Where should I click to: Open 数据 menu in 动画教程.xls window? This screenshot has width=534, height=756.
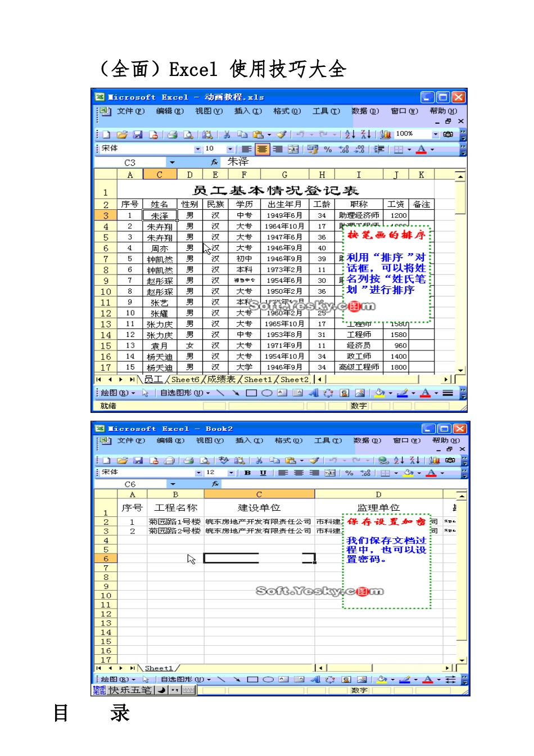tap(365, 111)
